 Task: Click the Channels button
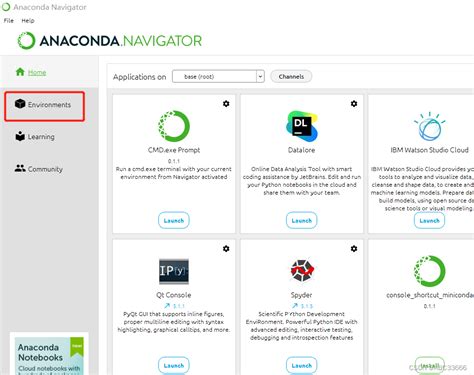pyautogui.click(x=291, y=77)
